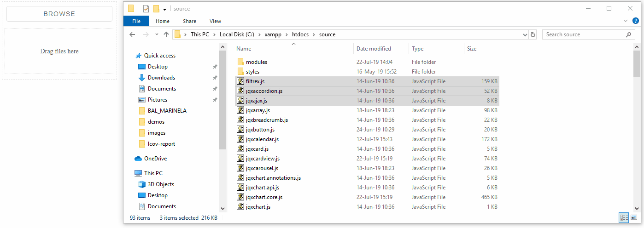Image resolution: width=644 pixels, height=228 pixels.
Task: Go up one folder level arrow
Action: point(166,34)
